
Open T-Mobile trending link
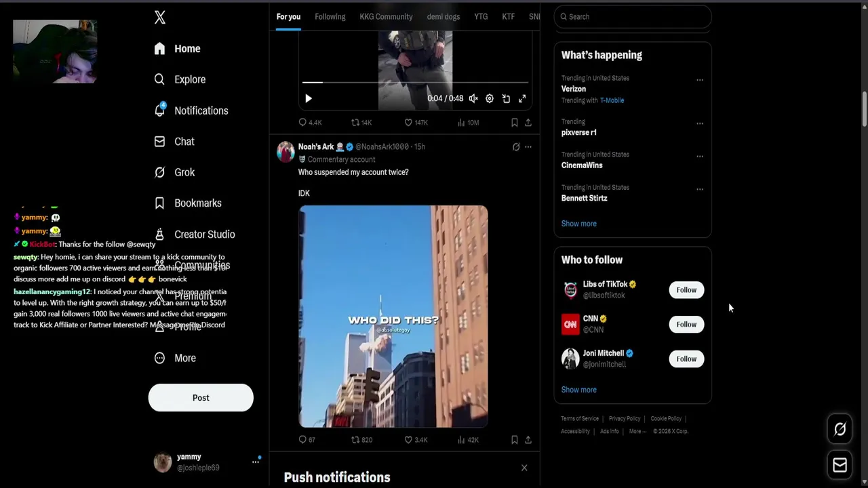[612, 100]
